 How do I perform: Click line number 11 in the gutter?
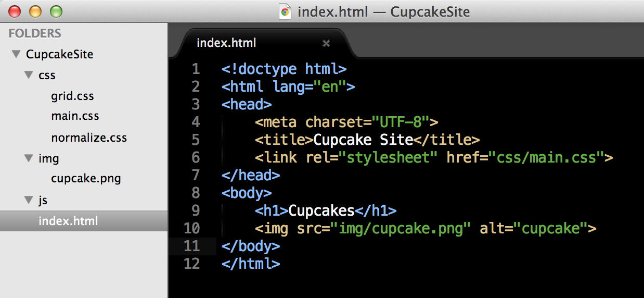tap(192, 246)
